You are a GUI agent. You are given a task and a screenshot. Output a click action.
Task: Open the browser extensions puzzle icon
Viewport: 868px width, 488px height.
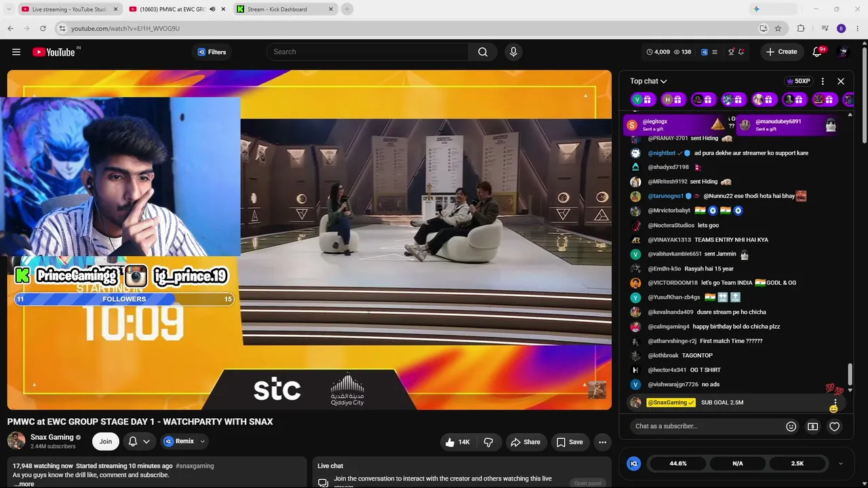point(801,28)
